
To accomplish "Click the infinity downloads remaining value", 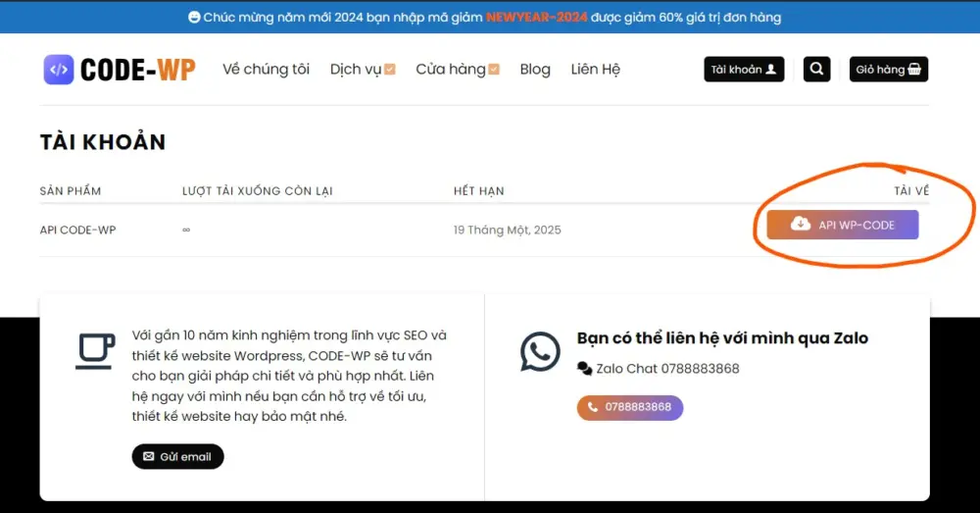I will click(186, 230).
